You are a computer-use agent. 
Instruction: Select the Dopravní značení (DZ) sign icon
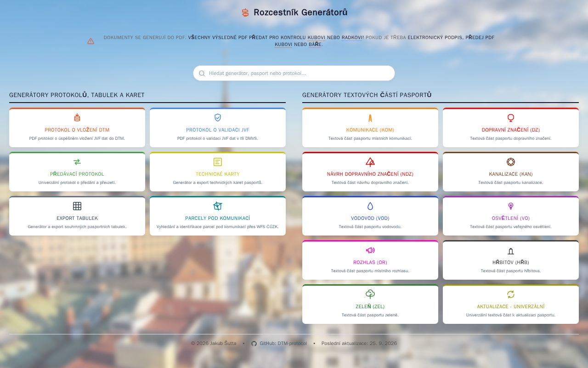pyautogui.click(x=511, y=118)
